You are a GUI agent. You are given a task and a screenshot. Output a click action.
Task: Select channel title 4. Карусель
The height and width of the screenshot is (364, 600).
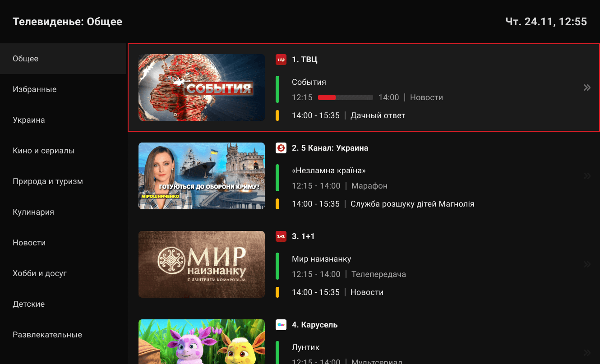(x=315, y=325)
